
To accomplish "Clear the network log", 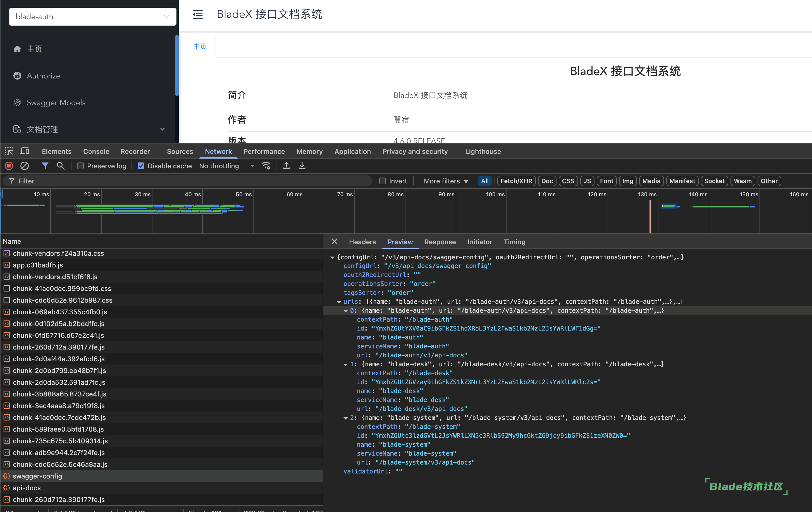I will click(24, 166).
